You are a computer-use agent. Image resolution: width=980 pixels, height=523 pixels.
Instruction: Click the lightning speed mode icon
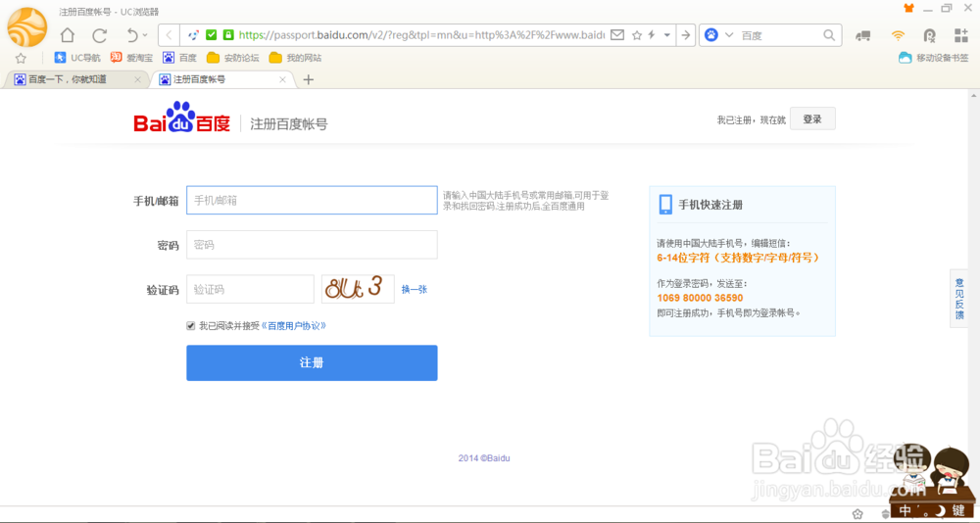652,35
